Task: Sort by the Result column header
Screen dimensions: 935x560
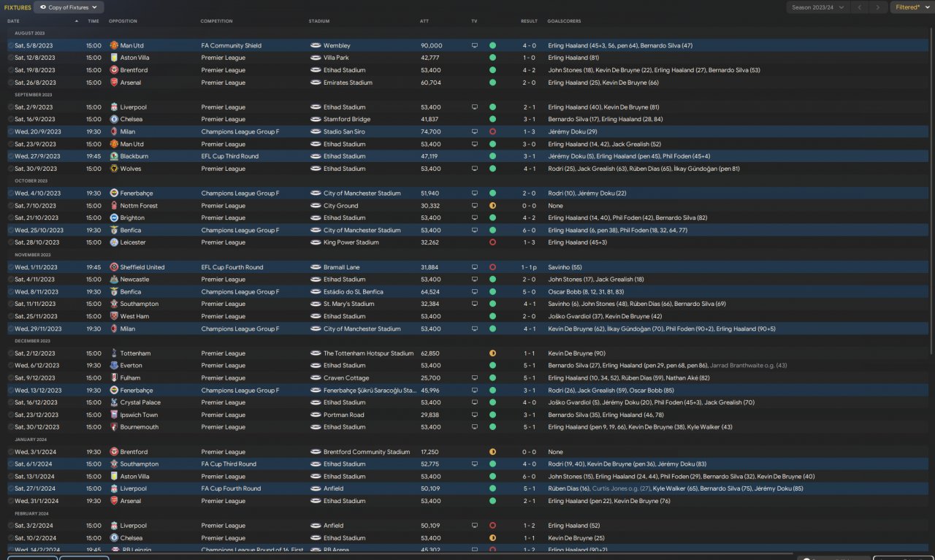Action: (x=529, y=21)
